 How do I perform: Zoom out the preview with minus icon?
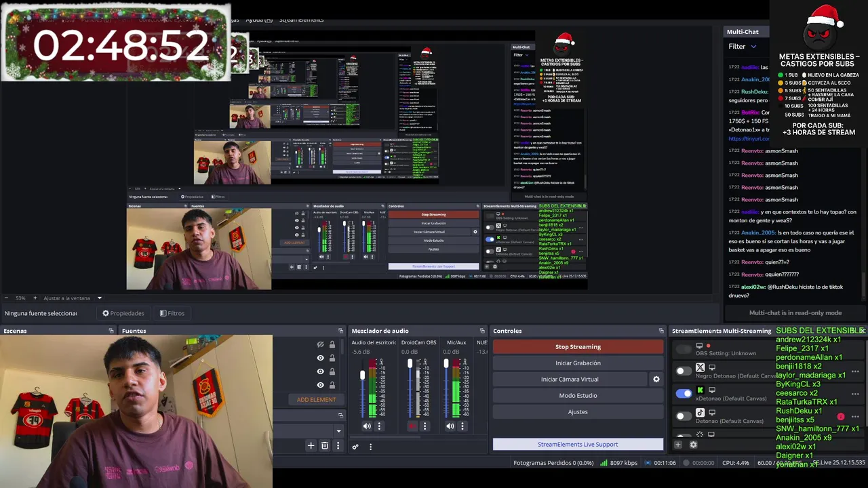[6, 298]
